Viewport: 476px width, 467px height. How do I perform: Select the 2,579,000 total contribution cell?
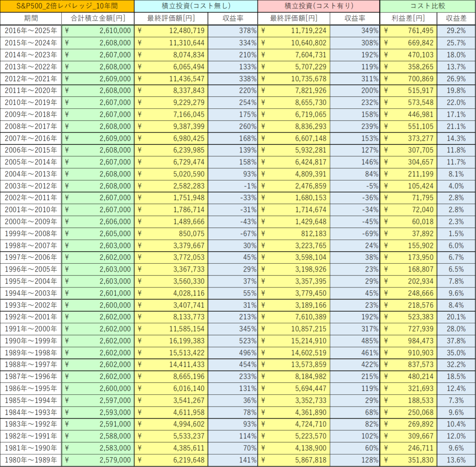pos(98,460)
